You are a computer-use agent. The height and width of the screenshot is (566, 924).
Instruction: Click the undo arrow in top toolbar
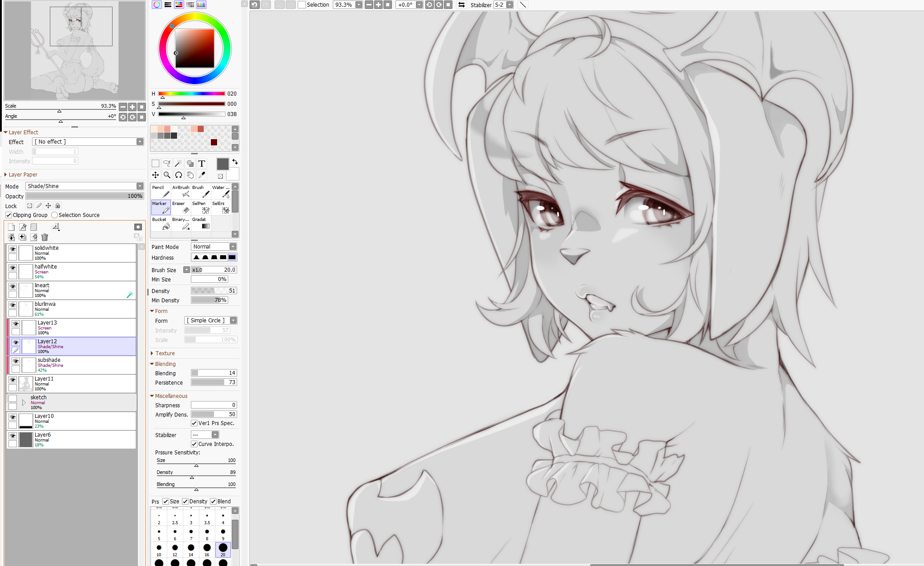click(x=254, y=5)
